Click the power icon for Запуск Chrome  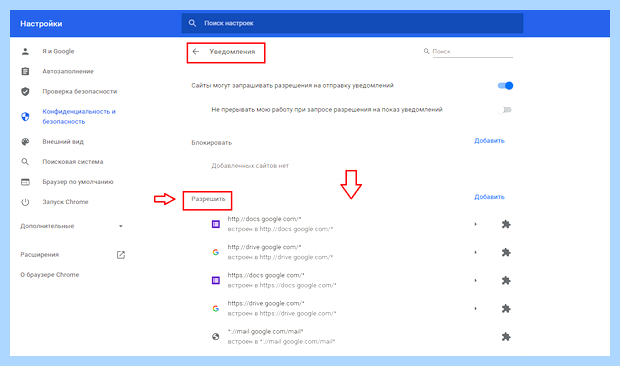tap(25, 202)
